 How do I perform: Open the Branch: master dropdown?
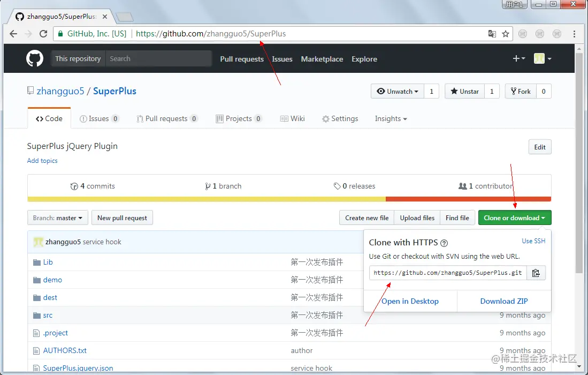tap(58, 217)
